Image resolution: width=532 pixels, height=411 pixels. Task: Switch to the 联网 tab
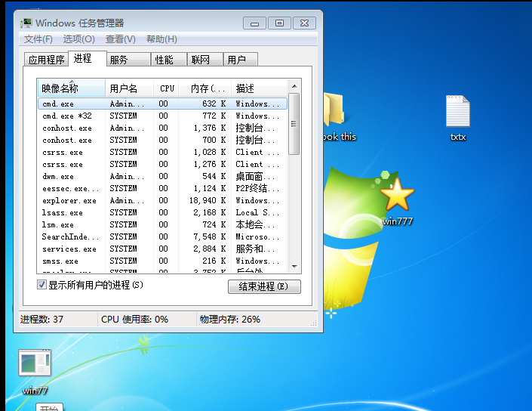pos(205,60)
